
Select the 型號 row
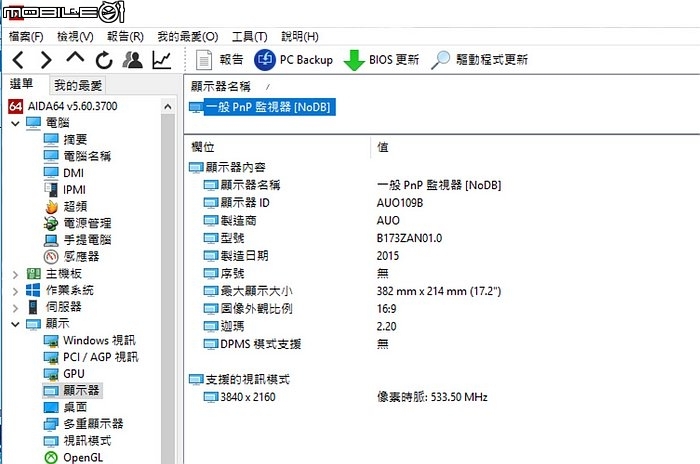click(x=224, y=238)
